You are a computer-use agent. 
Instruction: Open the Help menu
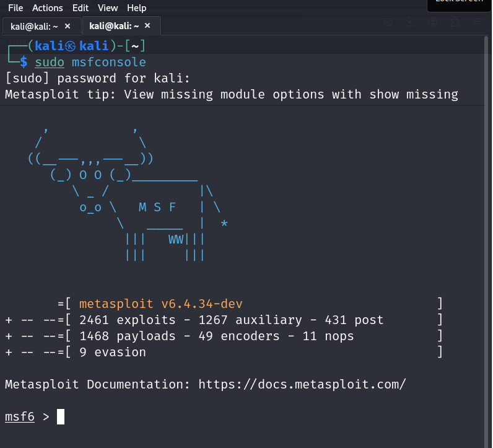pyautogui.click(x=136, y=8)
